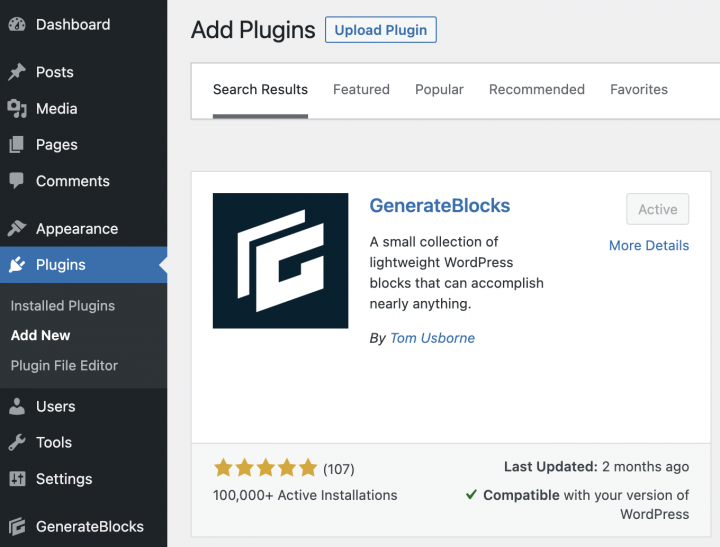The image size is (720, 547).
Task: Click the GenerateBlocks plugin logo thumbnail
Action: point(280,261)
